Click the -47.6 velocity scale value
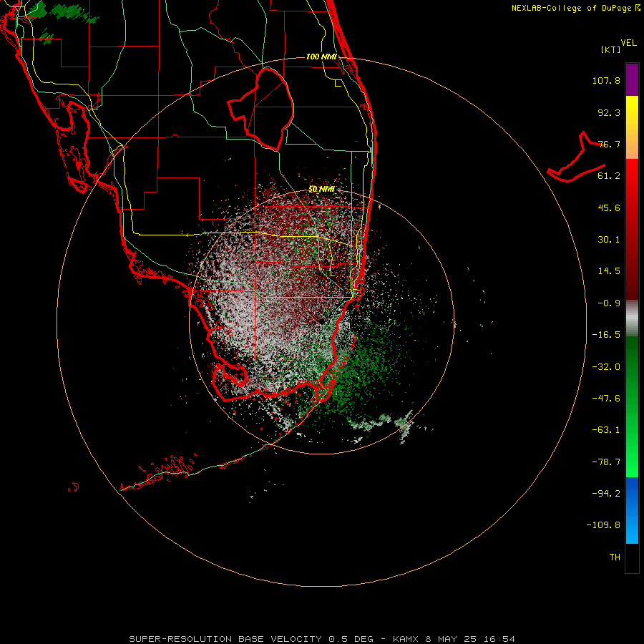 (x=606, y=399)
